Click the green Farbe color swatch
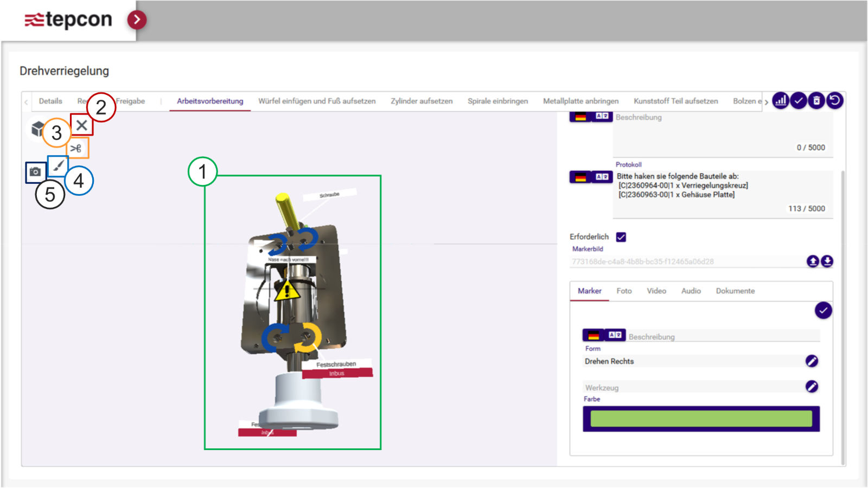 [x=701, y=419]
